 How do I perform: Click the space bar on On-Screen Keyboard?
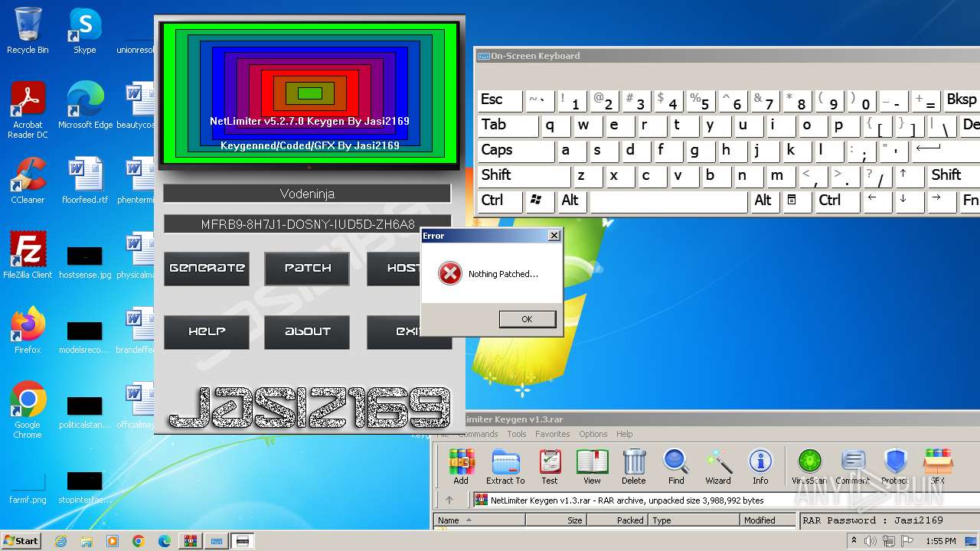tap(668, 201)
